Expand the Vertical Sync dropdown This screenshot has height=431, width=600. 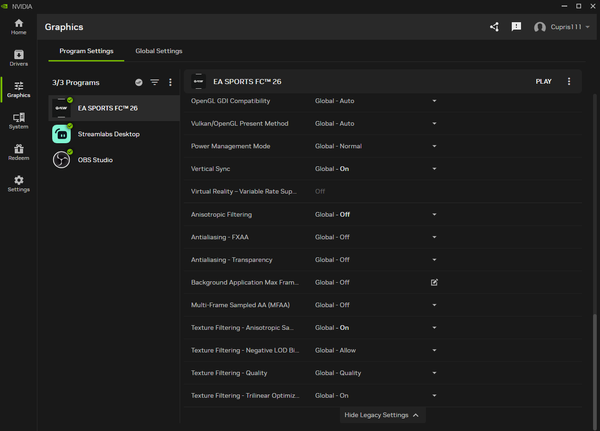434,169
